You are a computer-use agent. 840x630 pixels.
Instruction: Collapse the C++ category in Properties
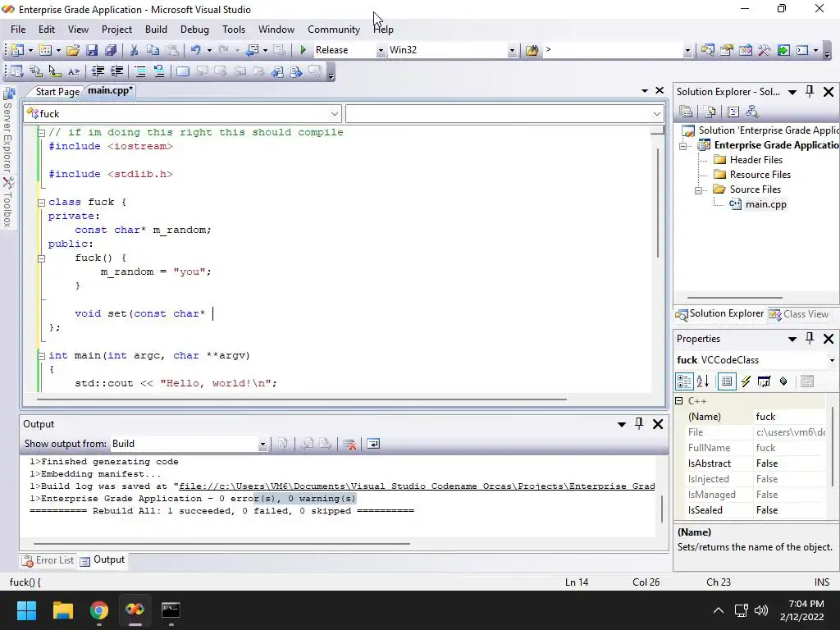click(678, 400)
